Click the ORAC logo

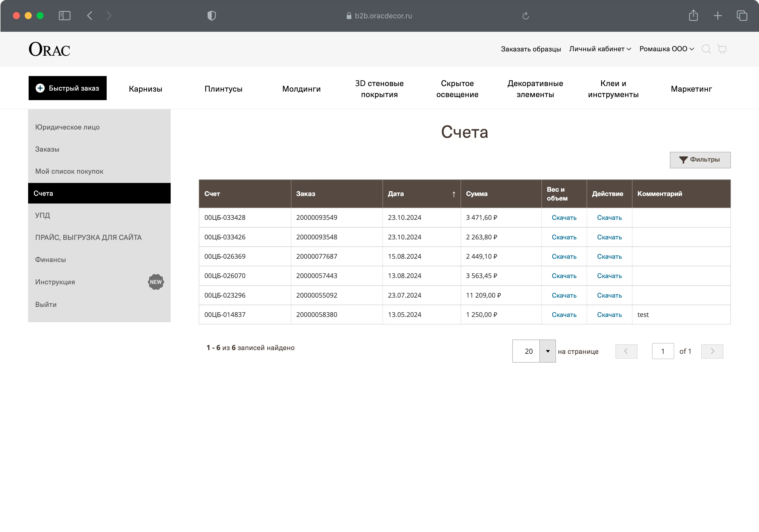tap(50, 49)
